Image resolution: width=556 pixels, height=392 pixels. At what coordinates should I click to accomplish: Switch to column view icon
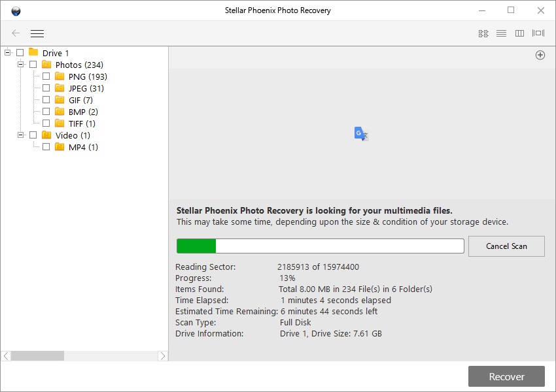519,33
